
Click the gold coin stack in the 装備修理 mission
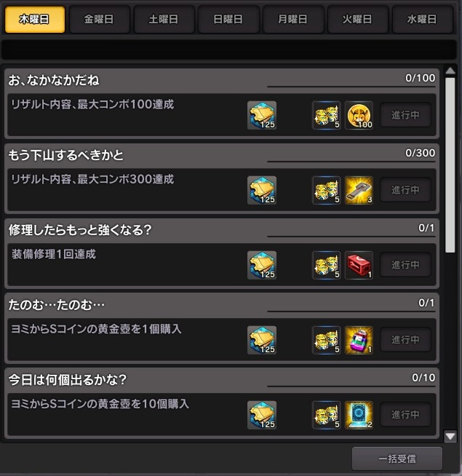pyautogui.click(x=327, y=266)
